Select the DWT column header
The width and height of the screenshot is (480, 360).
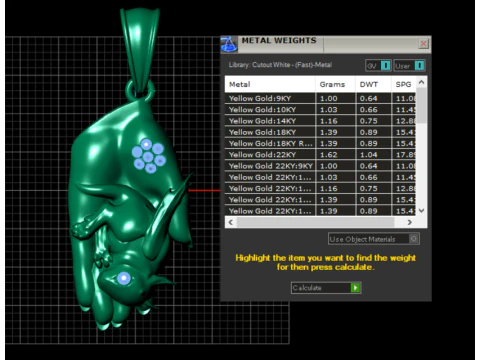click(373, 84)
